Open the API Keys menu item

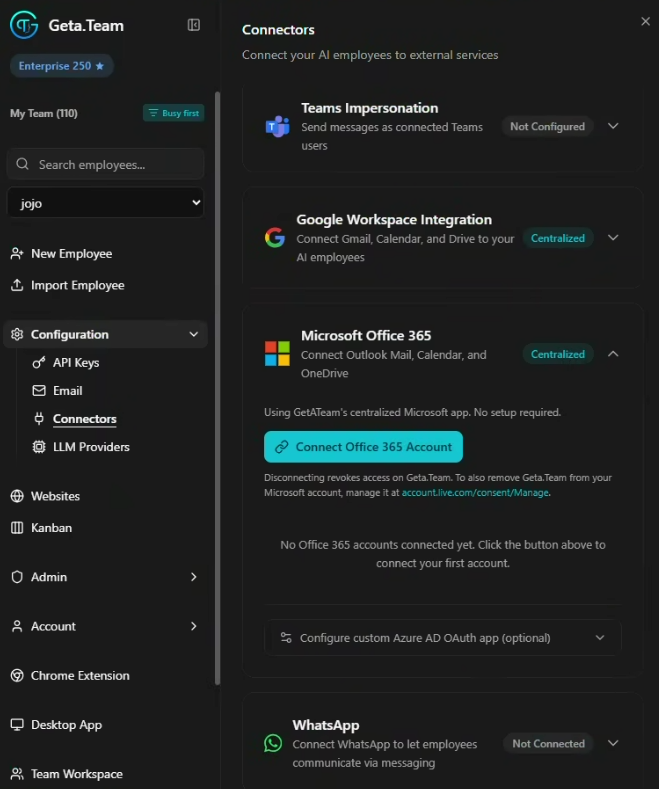pos(76,362)
